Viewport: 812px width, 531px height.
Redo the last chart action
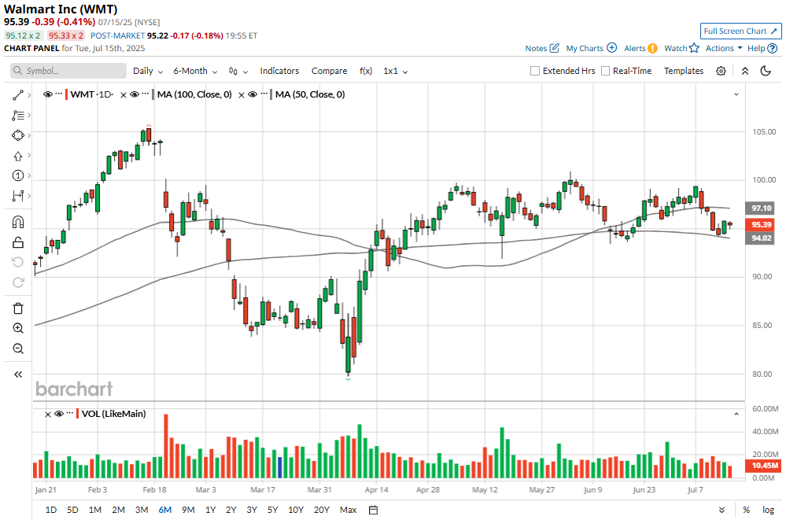(18, 282)
